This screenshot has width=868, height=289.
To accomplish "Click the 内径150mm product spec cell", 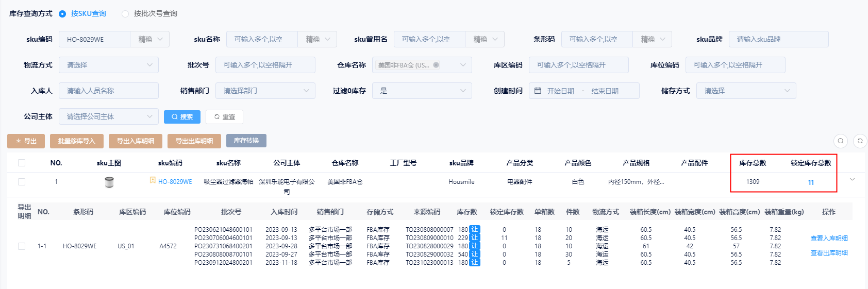I will point(636,182).
